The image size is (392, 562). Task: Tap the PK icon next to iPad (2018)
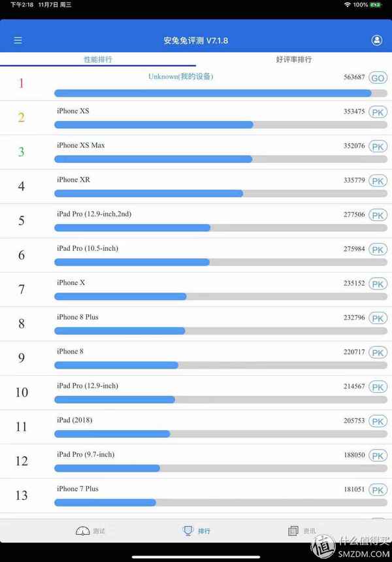(x=377, y=421)
